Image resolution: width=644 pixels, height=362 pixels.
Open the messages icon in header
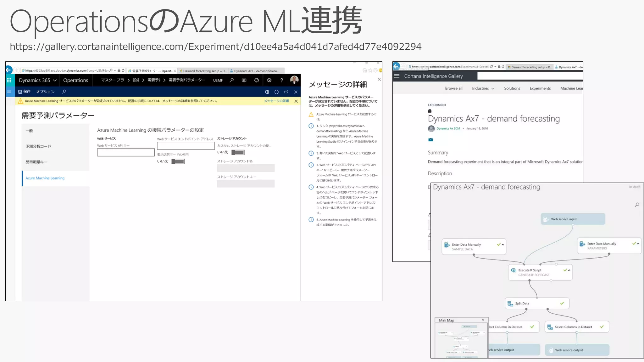tap(244, 80)
